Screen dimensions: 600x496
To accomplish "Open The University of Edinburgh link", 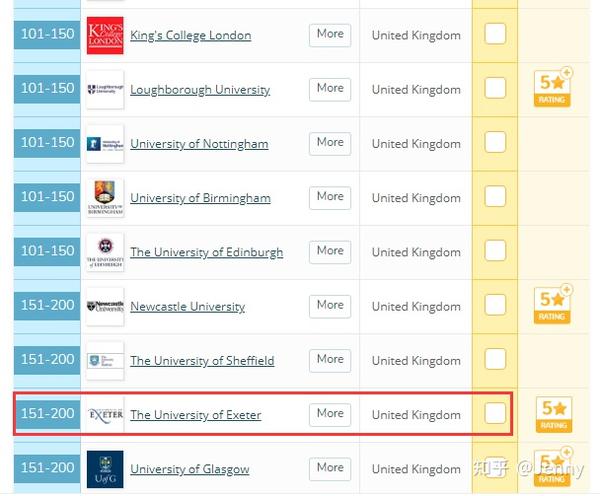I will 207,252.
